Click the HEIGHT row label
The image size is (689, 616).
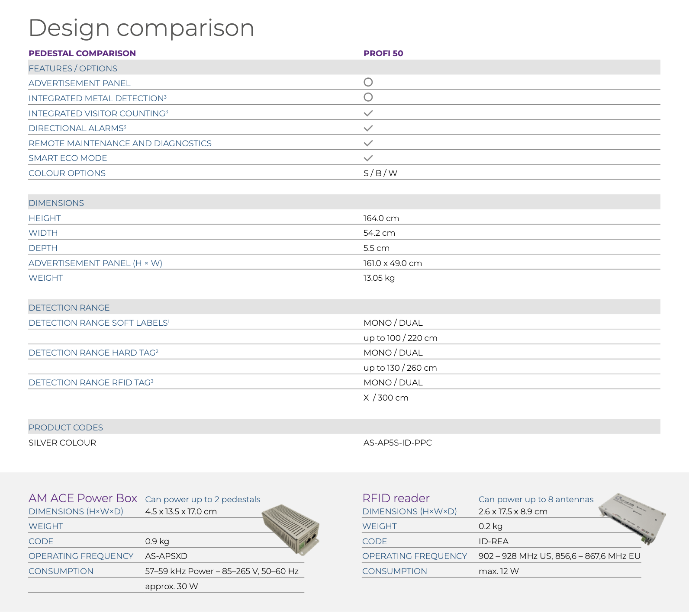(x=45, y=218)
